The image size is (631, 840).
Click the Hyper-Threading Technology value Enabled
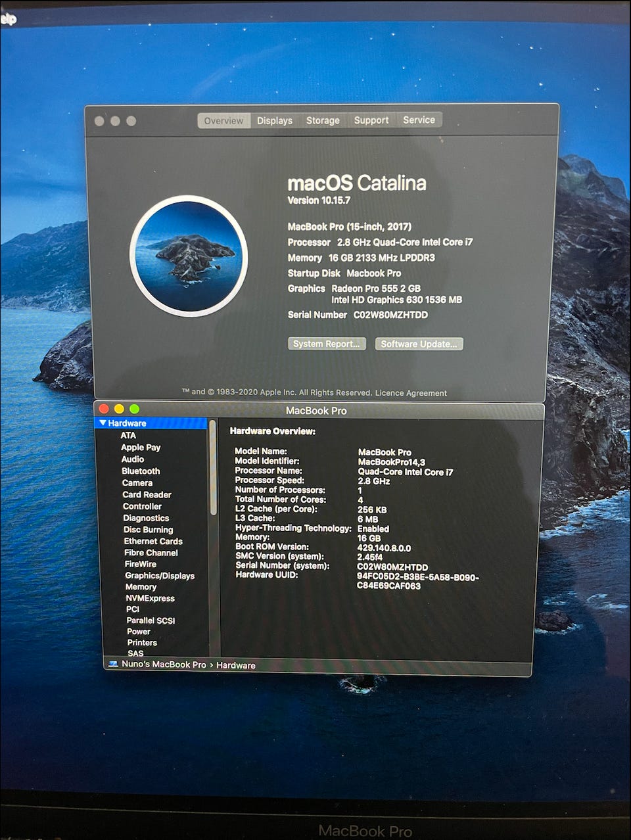pyautogui.click(x=373, y=528)
